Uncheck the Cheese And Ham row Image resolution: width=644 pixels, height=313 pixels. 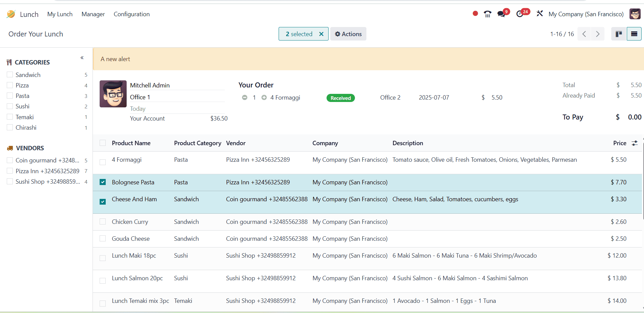click(103, 202)
